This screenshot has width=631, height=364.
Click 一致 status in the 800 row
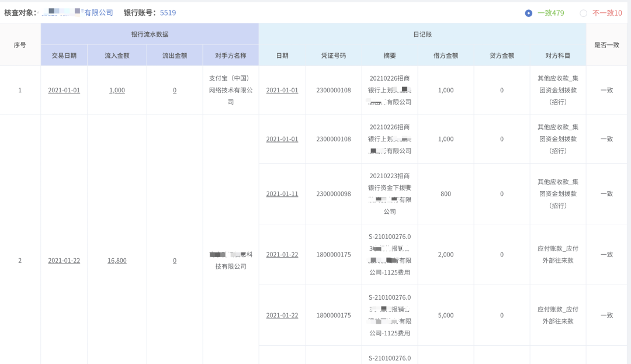pyautogui.click(x=607, y=194)
